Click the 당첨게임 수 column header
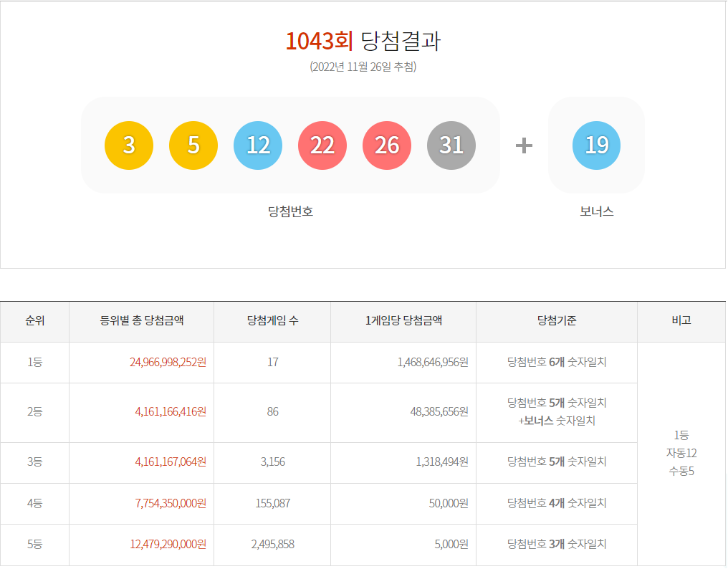This screenshot has height=569, width=728. (x=272, y=321)
